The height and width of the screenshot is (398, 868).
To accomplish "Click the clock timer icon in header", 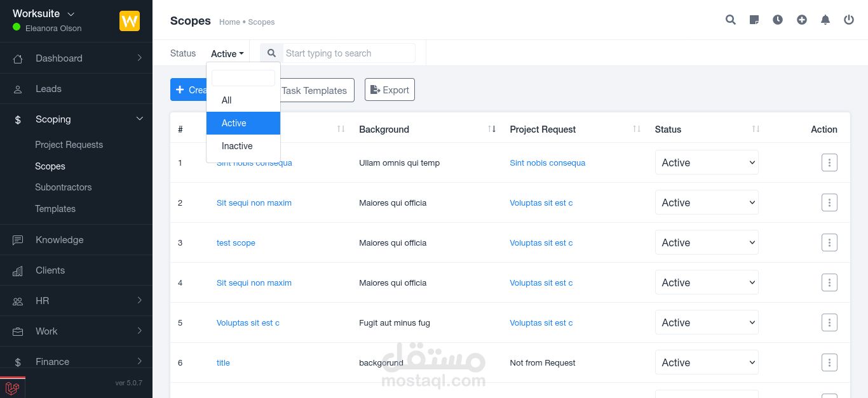I will [x=778, y=20].
